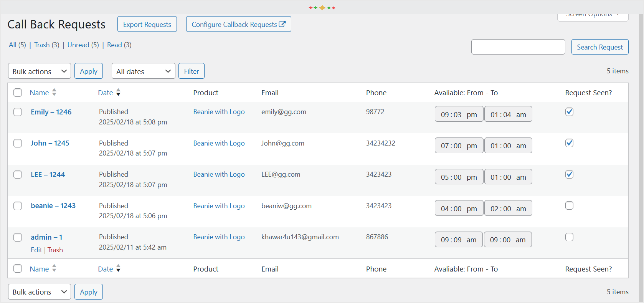
Task: Mark admin's request as seen
Action: point(569,237)
